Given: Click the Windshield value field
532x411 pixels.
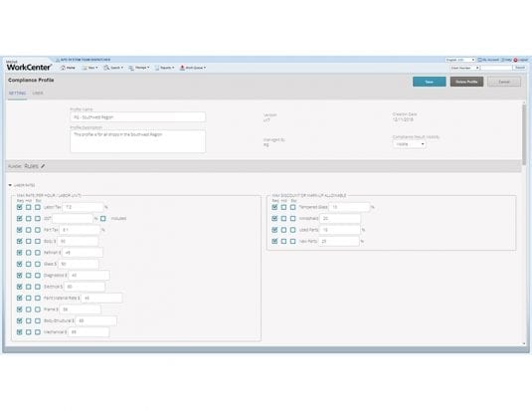Looking at the screenshot, I should coord(340,218).
